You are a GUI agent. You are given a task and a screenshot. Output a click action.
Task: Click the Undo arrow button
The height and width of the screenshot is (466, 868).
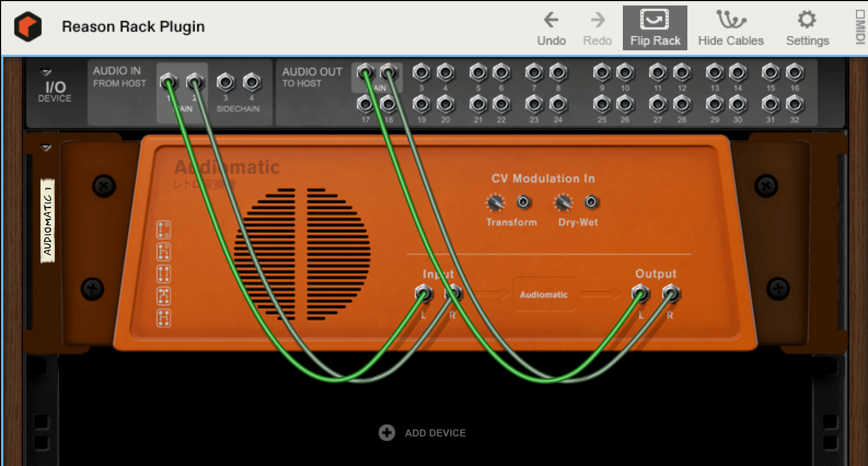click(551, 28)
